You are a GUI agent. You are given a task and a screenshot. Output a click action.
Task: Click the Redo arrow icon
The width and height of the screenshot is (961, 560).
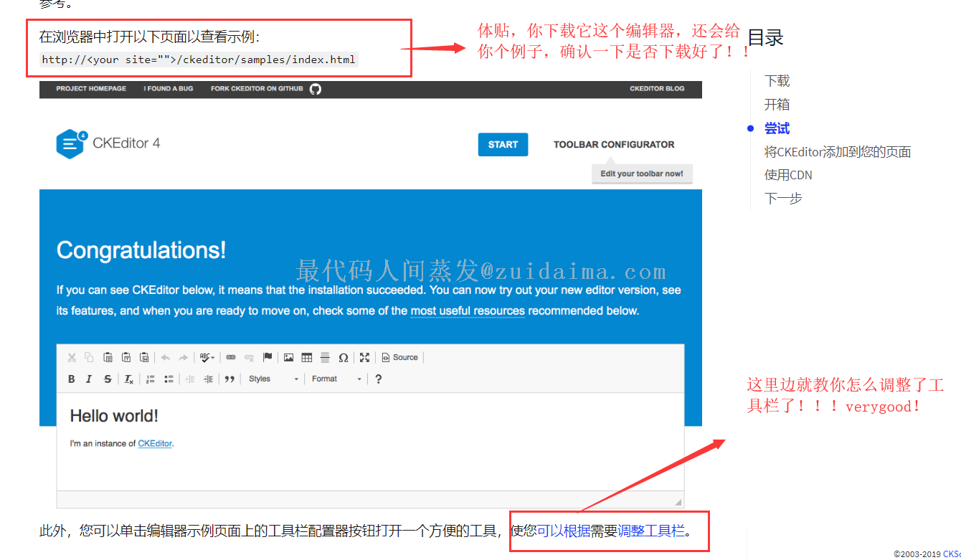click(183, 357)
